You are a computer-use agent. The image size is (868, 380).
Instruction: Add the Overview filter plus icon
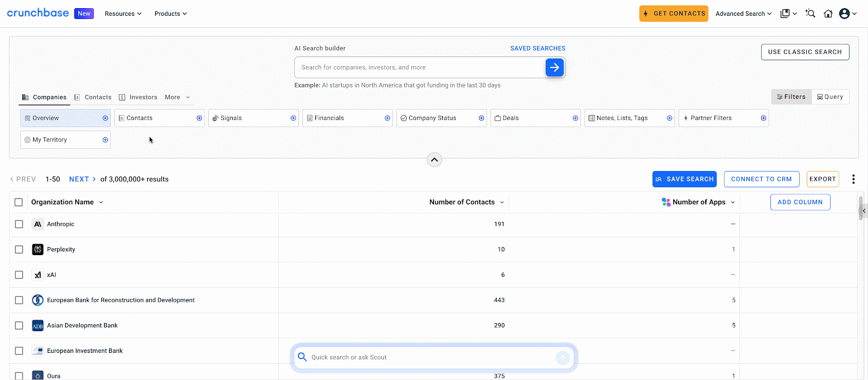pyautogui.click(x=105, y=118)
